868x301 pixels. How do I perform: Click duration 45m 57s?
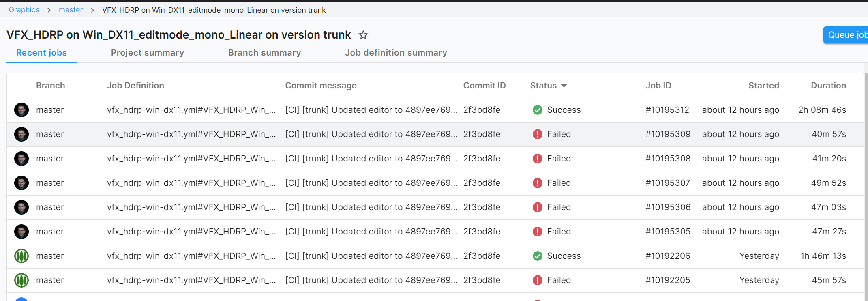(829, 280)
